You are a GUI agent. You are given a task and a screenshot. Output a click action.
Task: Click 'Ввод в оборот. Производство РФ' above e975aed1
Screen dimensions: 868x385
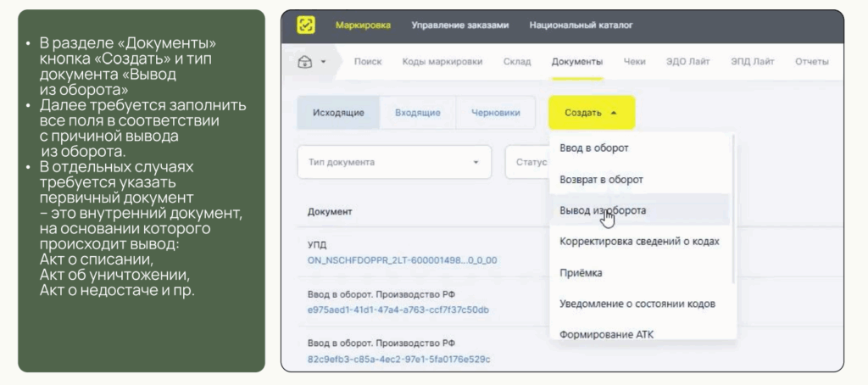pyautogui.click(x=381, y=294)
